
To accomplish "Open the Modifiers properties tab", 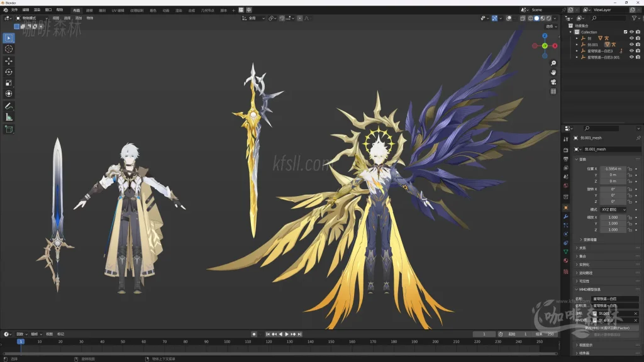I will tap(565, 216).
